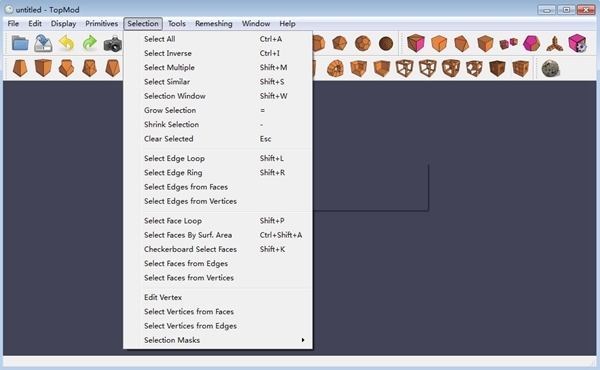This screenshot has width=600, height=370.
Task: Click the save to disk icon
Action: (43, 43)
